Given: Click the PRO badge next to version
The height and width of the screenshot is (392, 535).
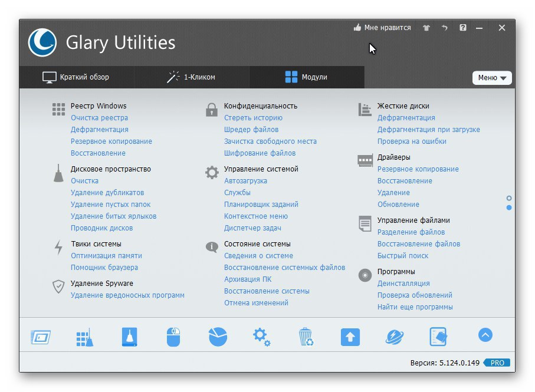Looking at the screenshot, I should 497,363.
